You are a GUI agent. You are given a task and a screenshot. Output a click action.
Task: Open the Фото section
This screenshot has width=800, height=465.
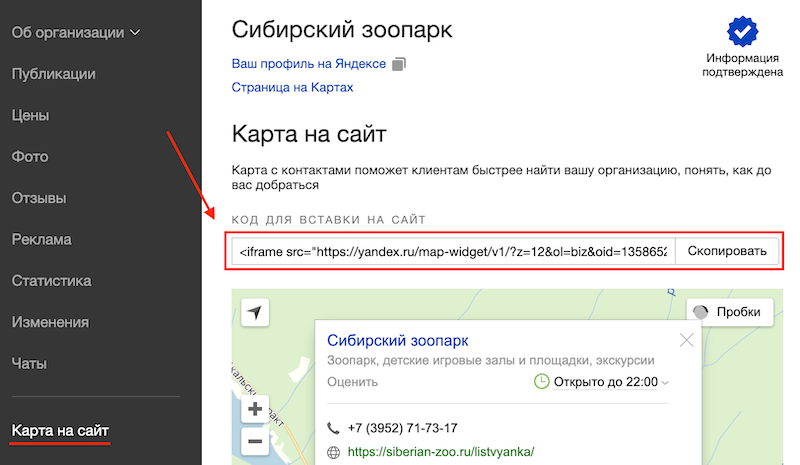click(x=30, y=157)
